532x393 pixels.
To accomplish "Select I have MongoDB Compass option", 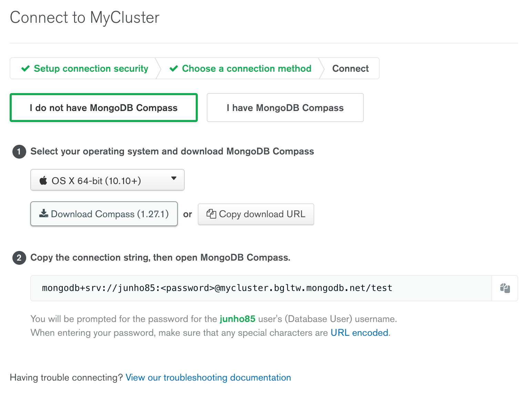I will 285,108.
